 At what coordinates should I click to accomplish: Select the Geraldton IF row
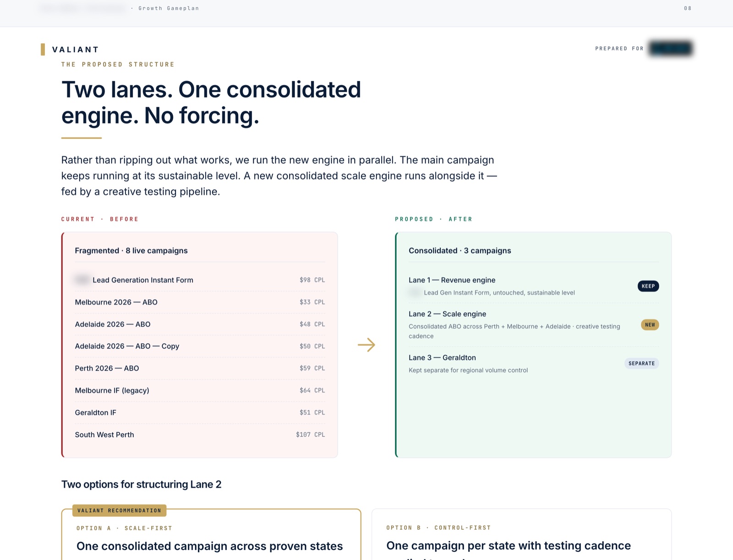click(x=200, y=412)
